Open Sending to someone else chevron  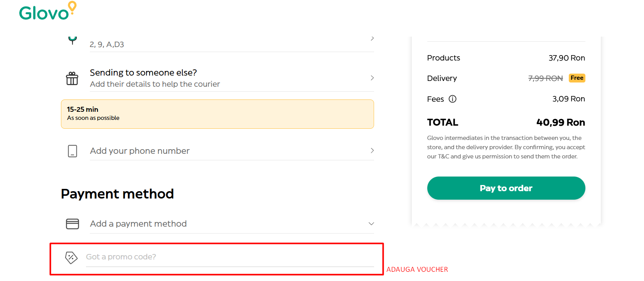pos(372,78)
